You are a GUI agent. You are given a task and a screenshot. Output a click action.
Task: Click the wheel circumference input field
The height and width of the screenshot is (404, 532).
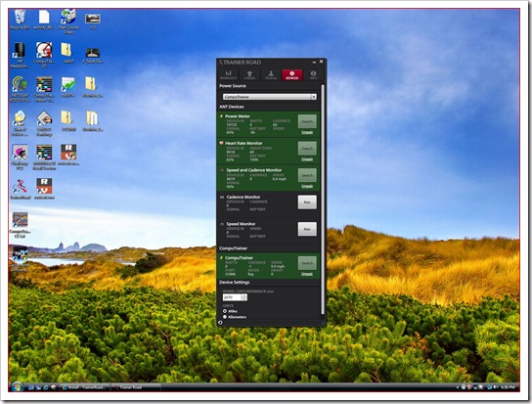pyautogui.click(x=233, y=297)
